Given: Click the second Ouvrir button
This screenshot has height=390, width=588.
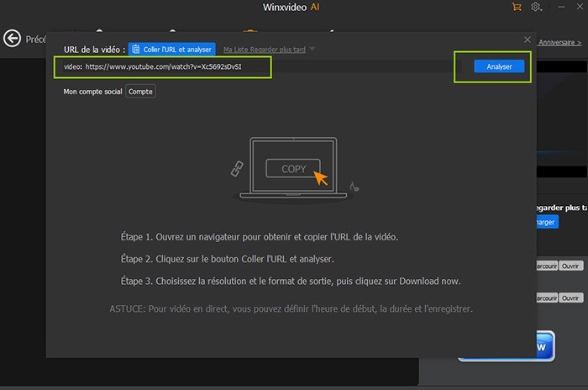Looking at the screenshot, I should click(570, 298).
